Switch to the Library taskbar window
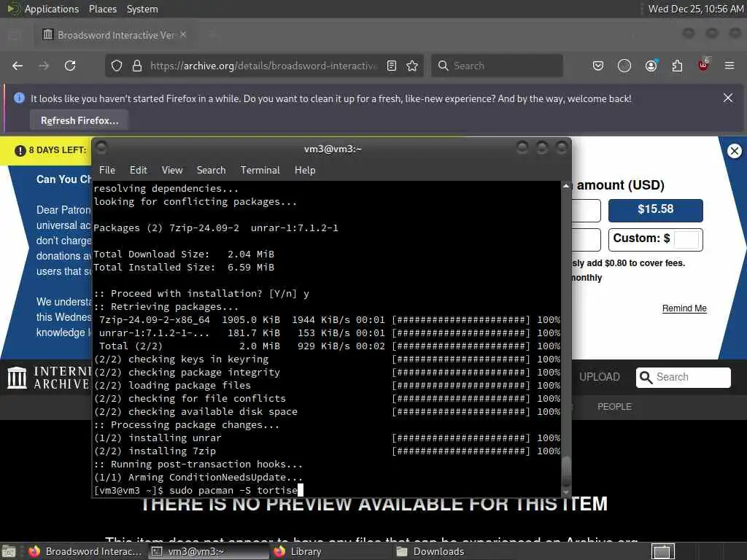747x560 pixels. click(x=330, y=551)
